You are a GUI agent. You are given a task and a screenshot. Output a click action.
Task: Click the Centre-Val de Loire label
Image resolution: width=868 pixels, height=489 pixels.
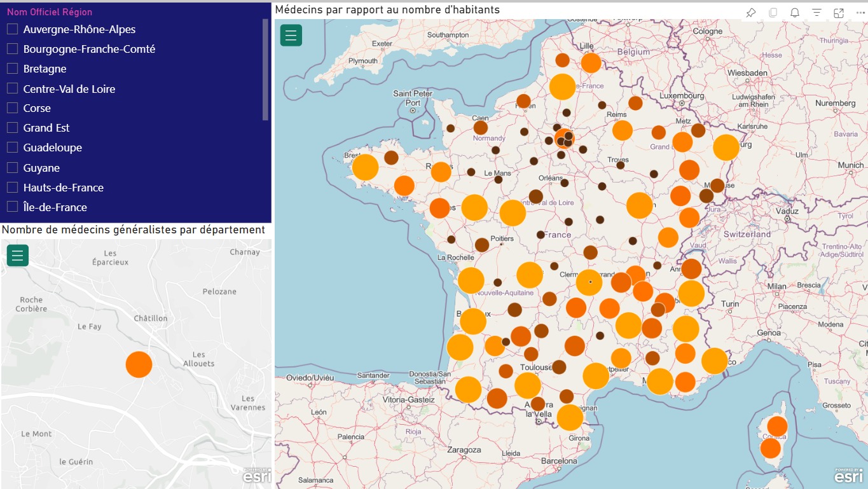(x=69, y=89)
